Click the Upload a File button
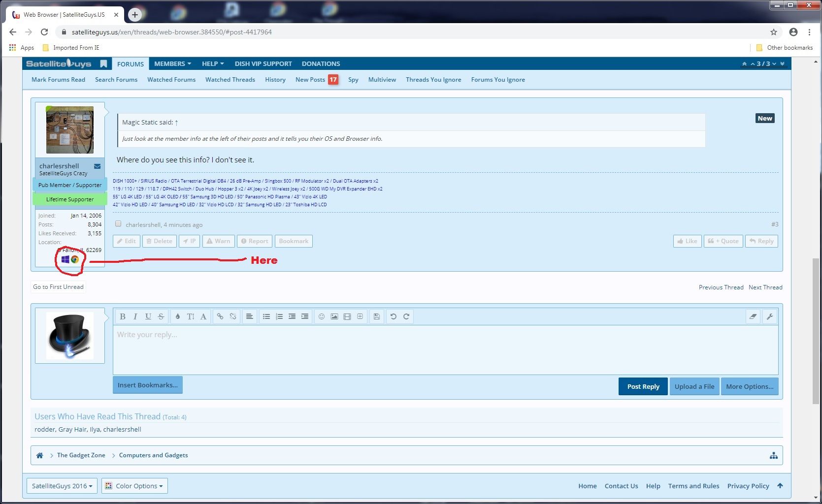This screenshot has height=504, width=822. click(694, 386)
